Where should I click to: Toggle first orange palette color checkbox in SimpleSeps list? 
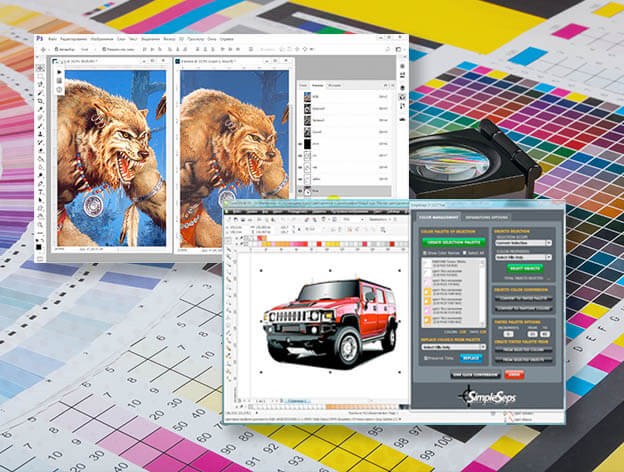point(427,292)
